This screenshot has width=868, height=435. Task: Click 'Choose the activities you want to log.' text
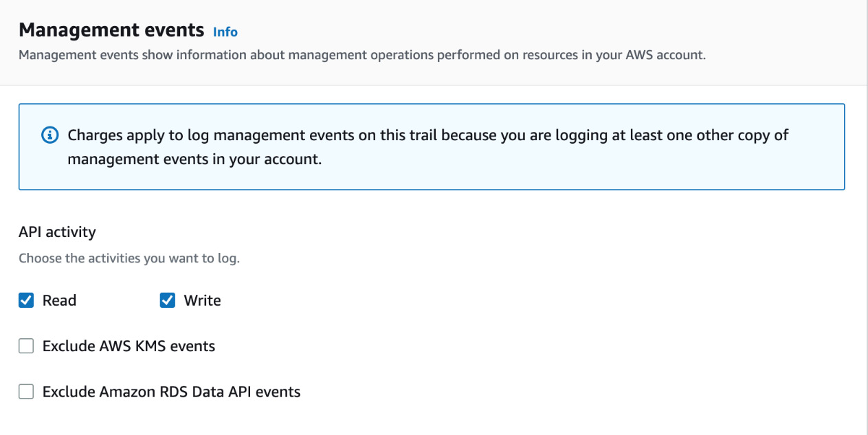click(129, 259)
